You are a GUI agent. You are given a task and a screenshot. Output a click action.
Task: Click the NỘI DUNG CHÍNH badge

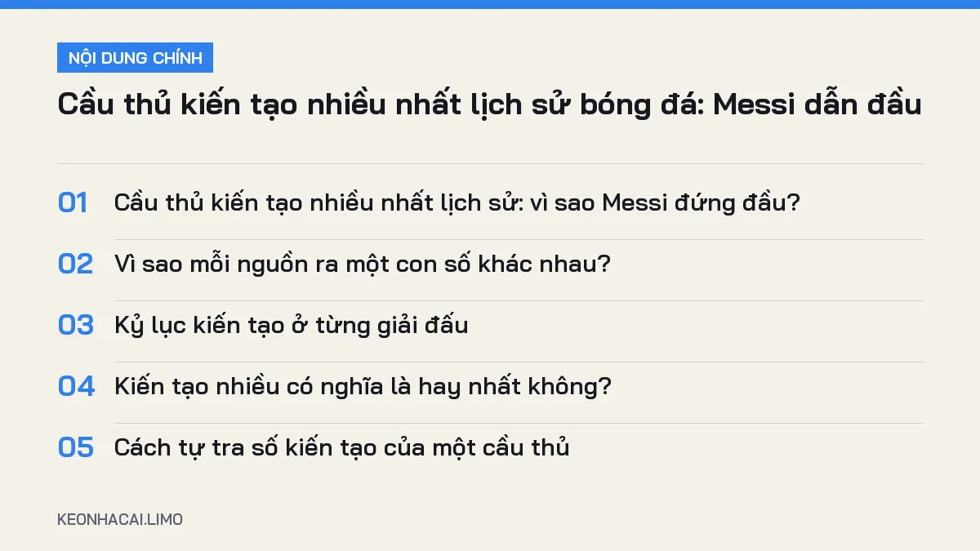pos(135,58)
